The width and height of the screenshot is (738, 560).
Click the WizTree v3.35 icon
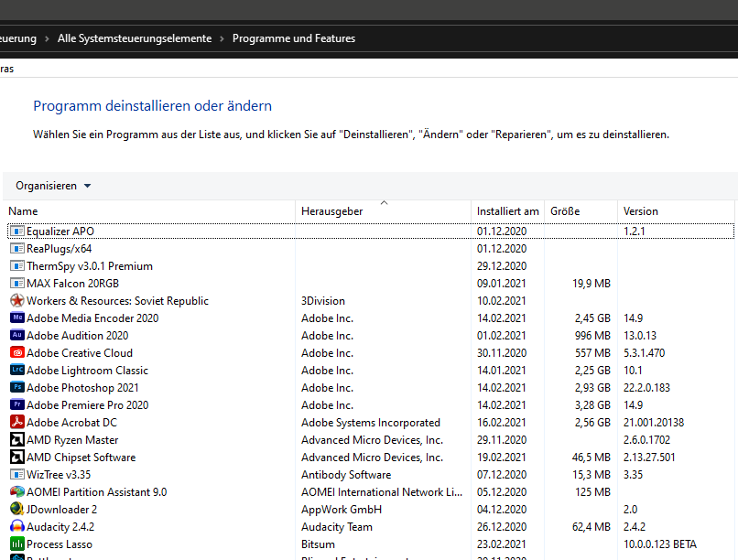click(x=17, y=474)
